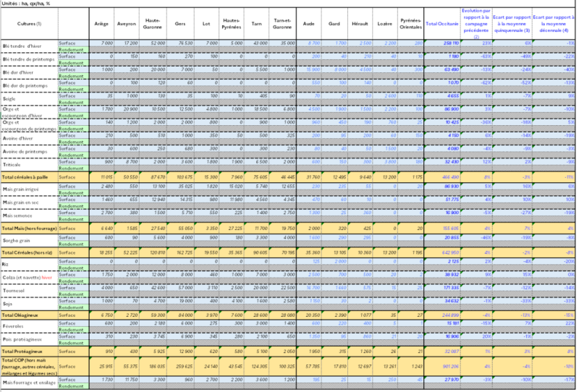
Task: Click the Hautes-Pyrénées value '11 980' for Maïs grain en sec
Action: (x=236, y=200)
